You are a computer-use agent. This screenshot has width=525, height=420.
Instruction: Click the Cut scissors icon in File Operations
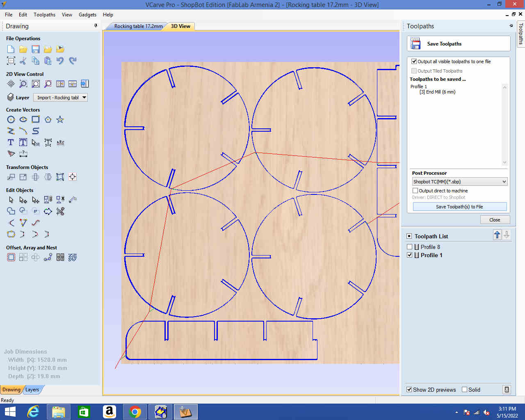pyautogui.click(x=23, y=61)
